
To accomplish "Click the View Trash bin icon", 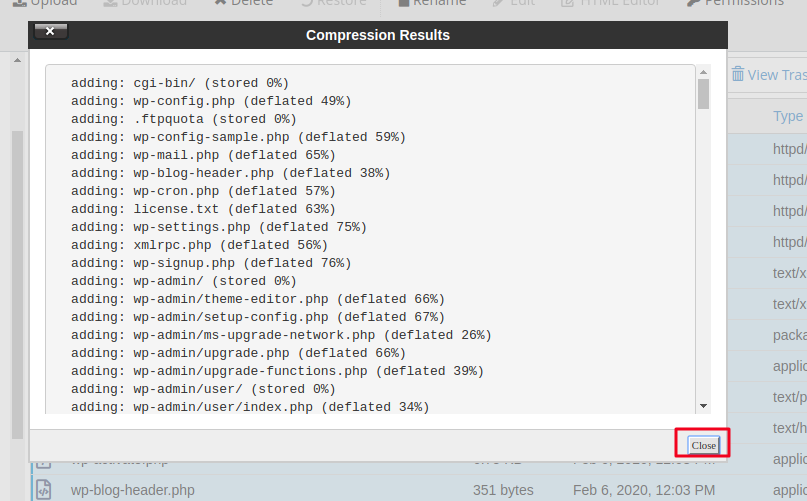I will [x=738, y=75].
